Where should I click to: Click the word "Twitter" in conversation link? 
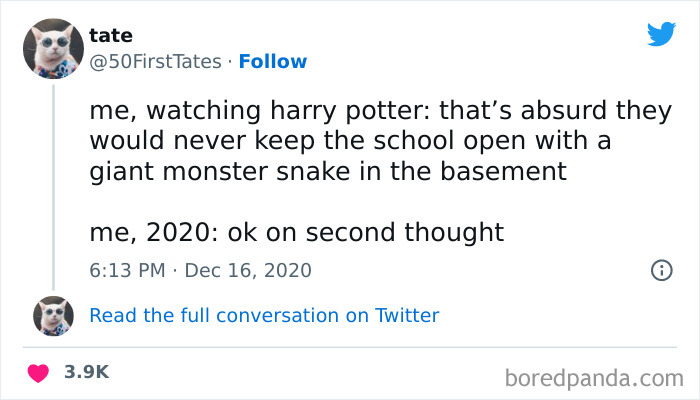(407, 315)
